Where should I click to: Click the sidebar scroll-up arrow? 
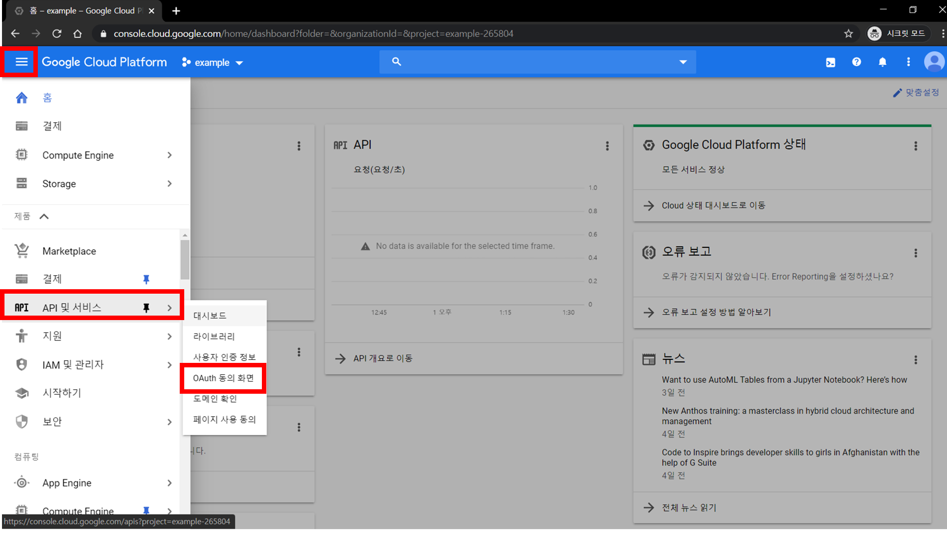coord(185,235)
